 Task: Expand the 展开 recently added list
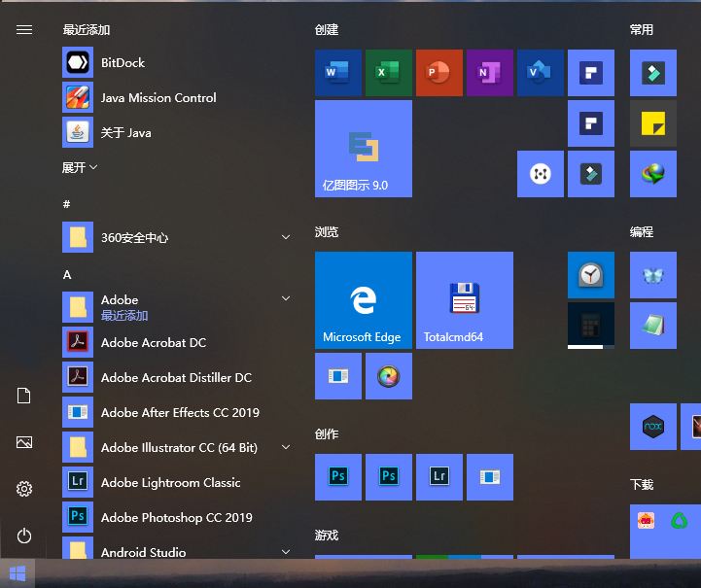(x=80, y=167)
